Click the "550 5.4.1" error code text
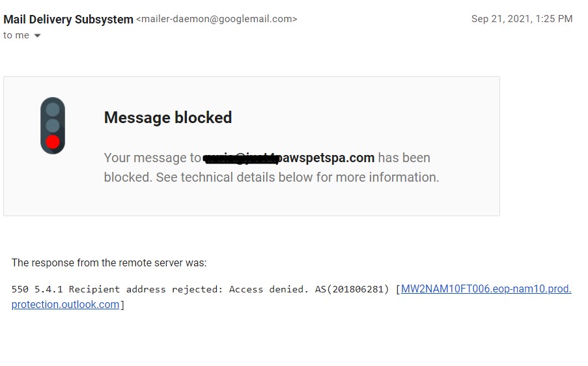588x366 pixels. pos(37,289)
